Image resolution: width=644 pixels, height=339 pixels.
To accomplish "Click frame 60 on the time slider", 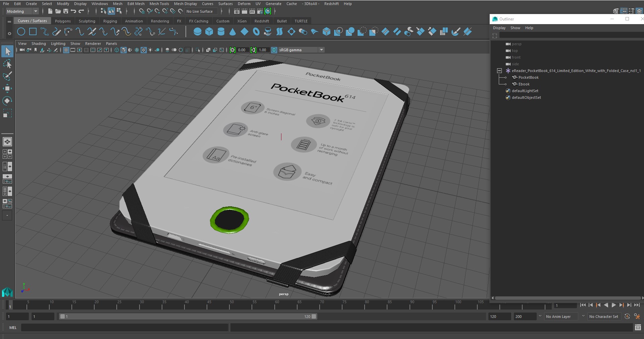I will tap(277, 305).
